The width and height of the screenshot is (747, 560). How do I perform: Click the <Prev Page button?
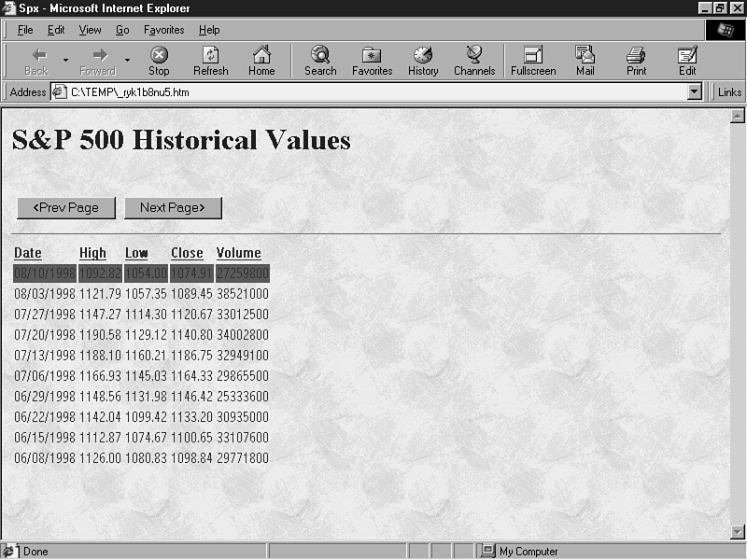tap(65, 207)
